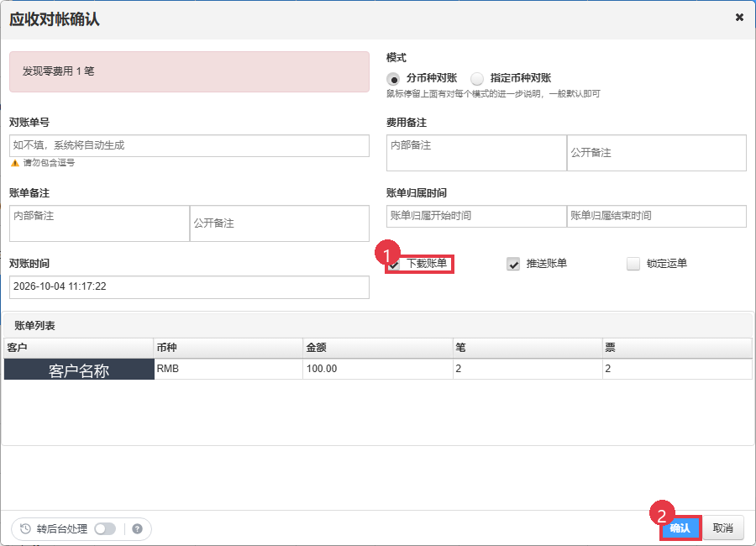756x546 pixels.
Task: Select the 指定币种对账 radio option
Action: (x=477, y=79)
